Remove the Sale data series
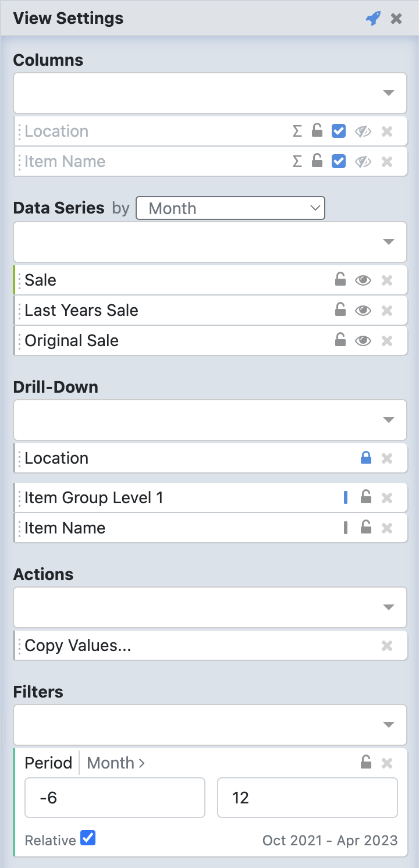419x868 pixels. (x=387, y=280)
